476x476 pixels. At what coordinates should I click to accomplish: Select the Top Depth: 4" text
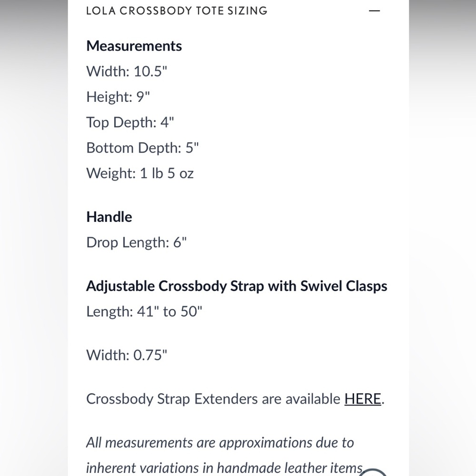tap(130, 122)
